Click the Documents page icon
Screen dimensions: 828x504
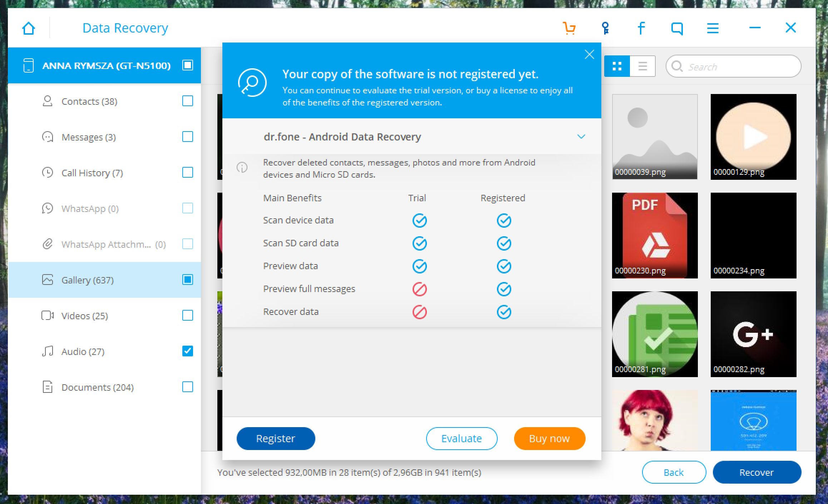[48, 387]
